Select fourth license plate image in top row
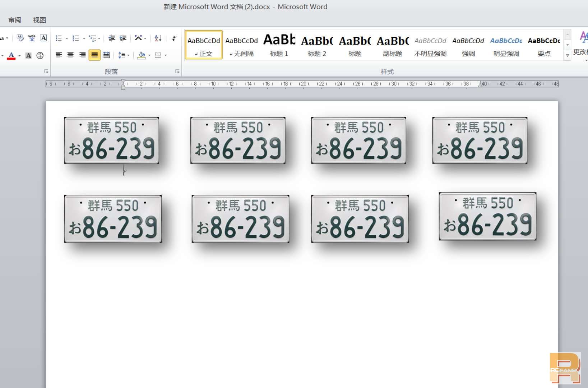Viewport: 588px width, 388px height. [480, 140]
